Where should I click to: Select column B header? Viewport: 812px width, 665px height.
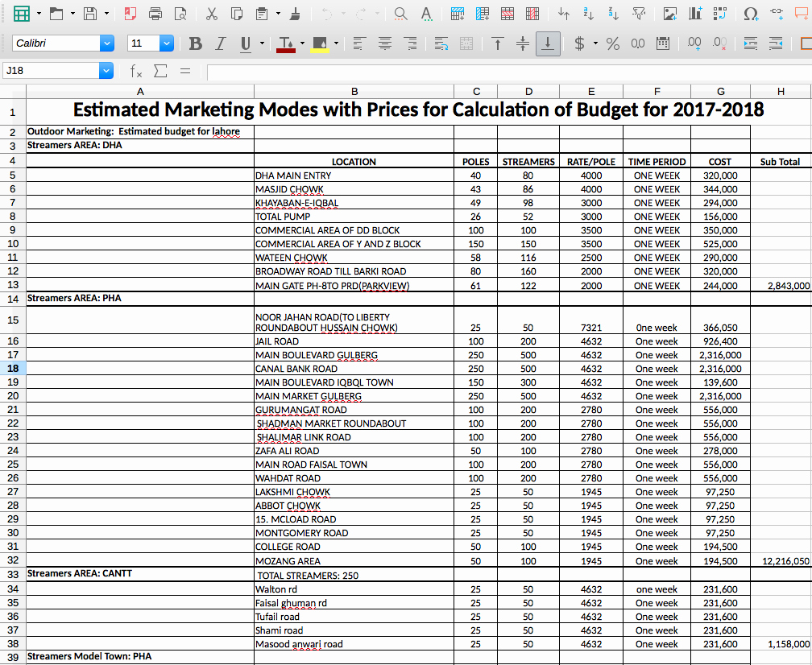point(354,92)
